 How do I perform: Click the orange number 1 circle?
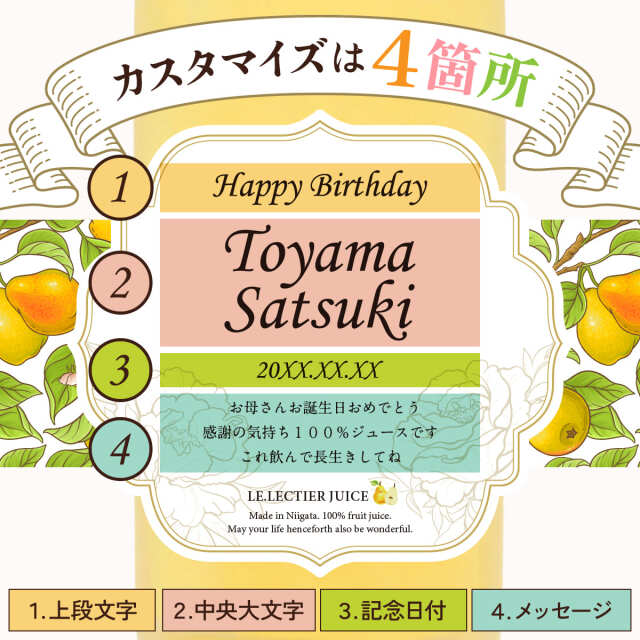coord(120,188)
